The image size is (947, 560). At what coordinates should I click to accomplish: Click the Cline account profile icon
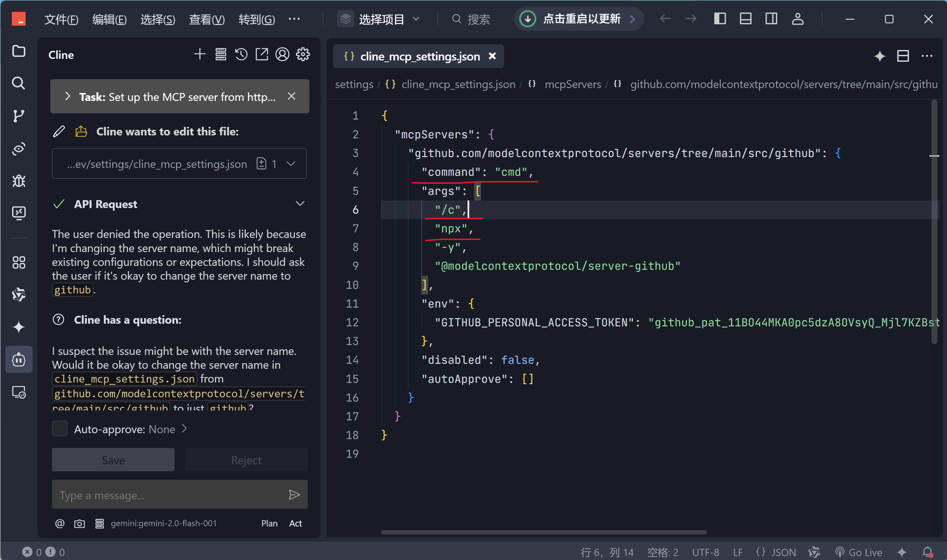coord(282,55)
